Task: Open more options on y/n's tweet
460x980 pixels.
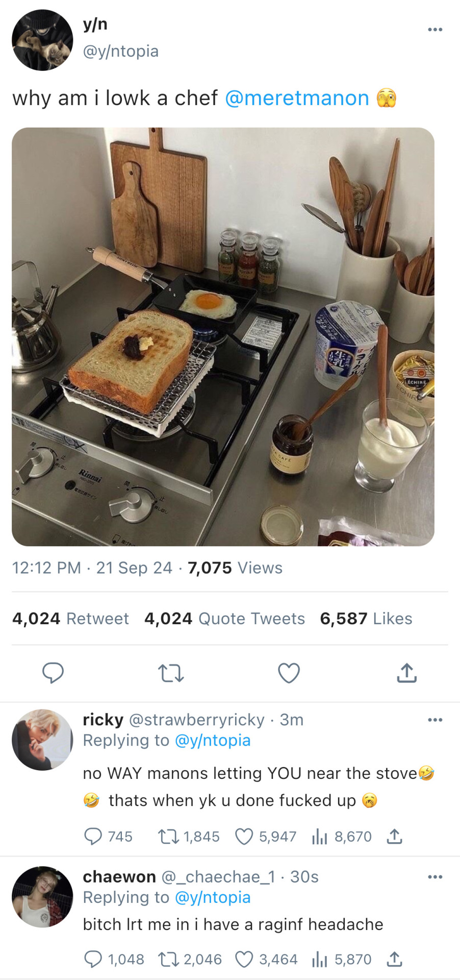Action: (x=435, y=30)
